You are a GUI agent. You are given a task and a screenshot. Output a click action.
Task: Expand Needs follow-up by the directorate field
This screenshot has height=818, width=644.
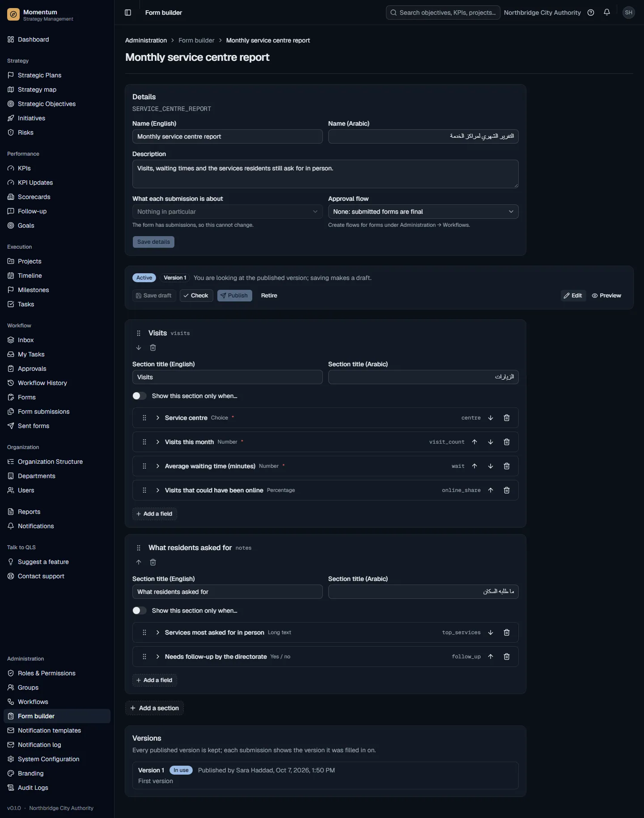pos(158,657)
